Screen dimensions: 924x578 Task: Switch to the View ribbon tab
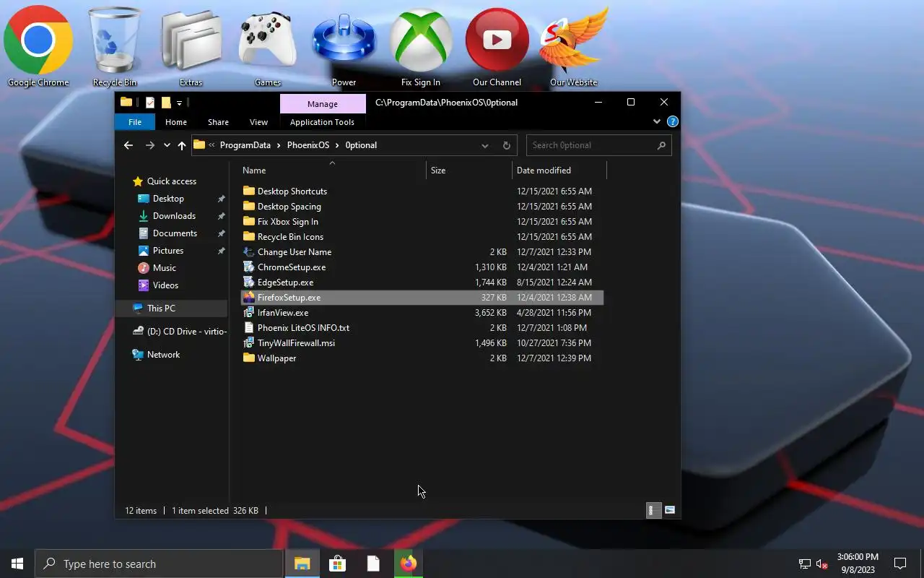pyautogui.click(x=258, y=122)
